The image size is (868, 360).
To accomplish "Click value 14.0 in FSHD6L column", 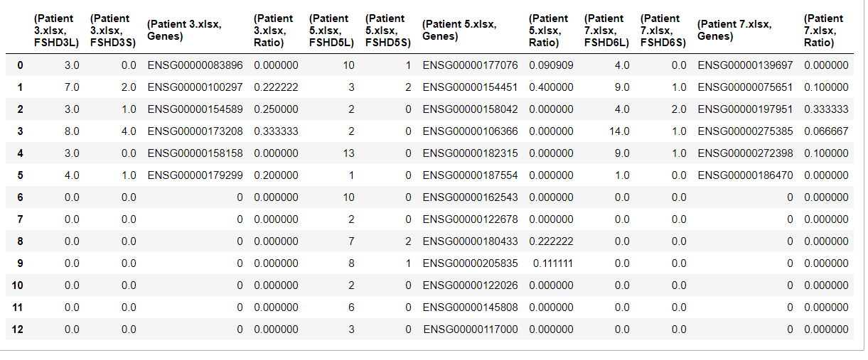I will (x=619, y=131).
